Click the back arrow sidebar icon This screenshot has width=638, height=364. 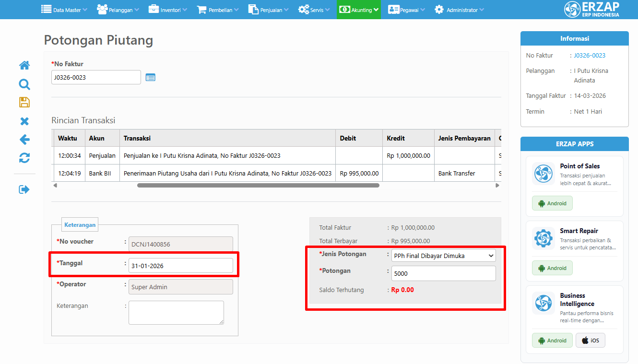[x=24, y=140]
